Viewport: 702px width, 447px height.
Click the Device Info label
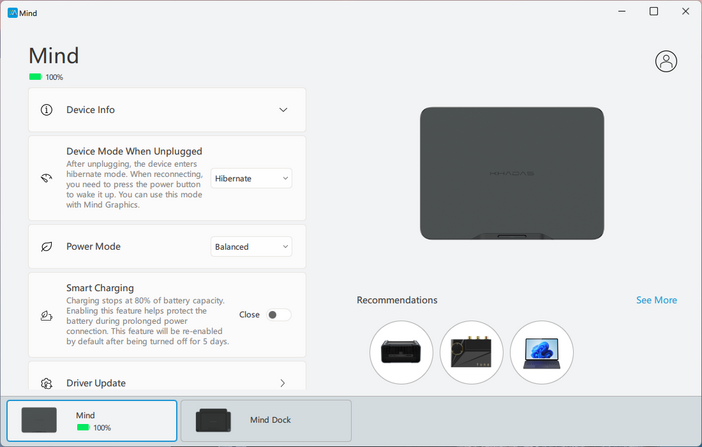90,110
